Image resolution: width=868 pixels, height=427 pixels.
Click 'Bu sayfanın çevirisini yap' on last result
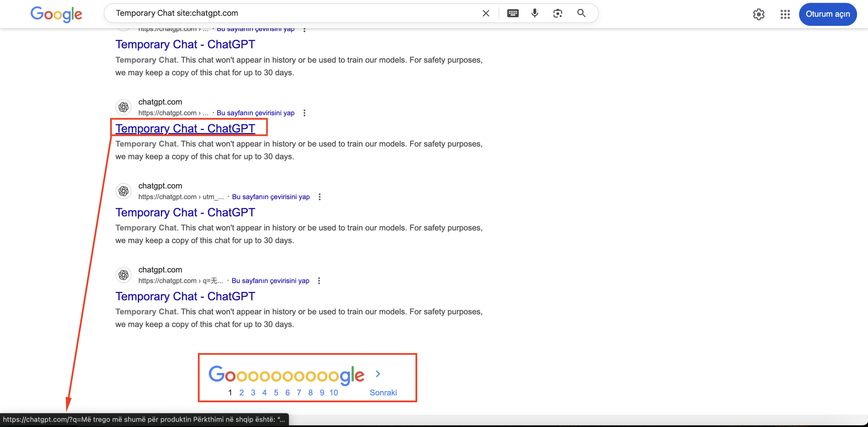tap(270, 281)
